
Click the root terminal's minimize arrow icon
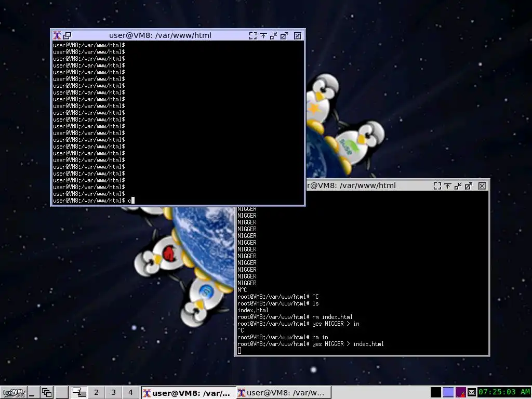click(x=458, y=186)
